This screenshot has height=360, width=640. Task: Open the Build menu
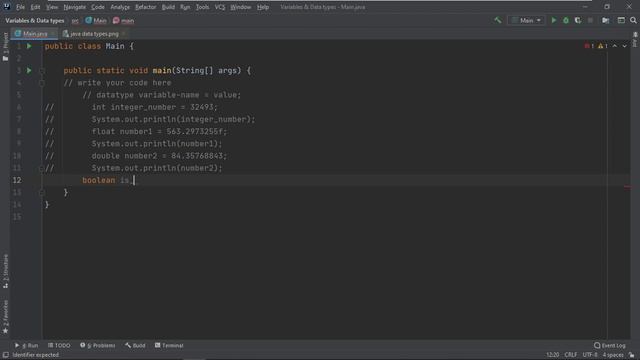pyautogui.click(x=168, y=7)
